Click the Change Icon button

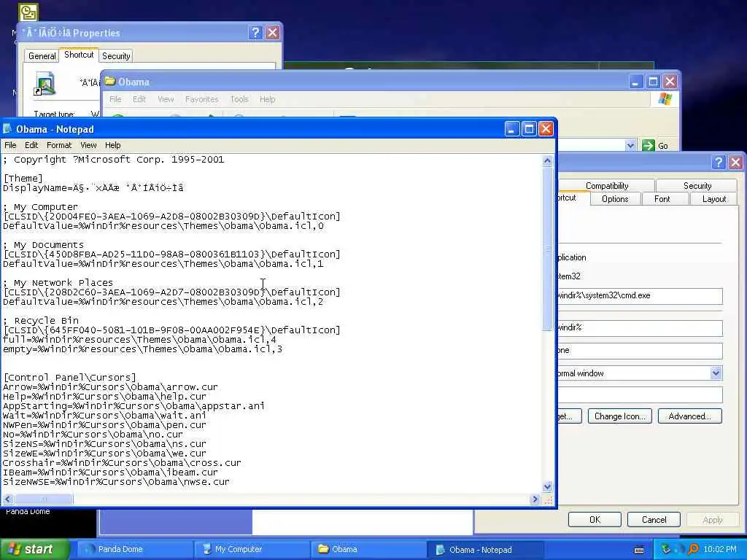coord(620,416)
